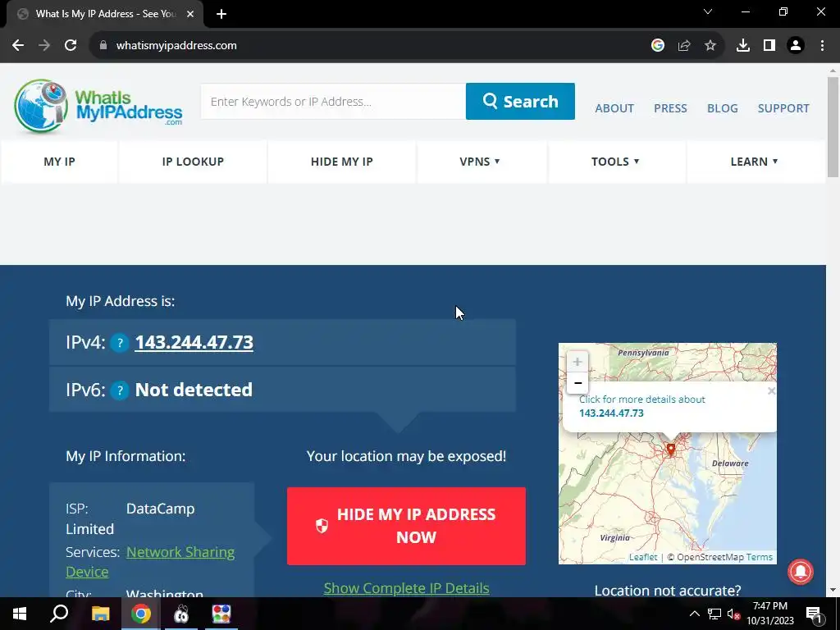Click the share page icon

684,46
